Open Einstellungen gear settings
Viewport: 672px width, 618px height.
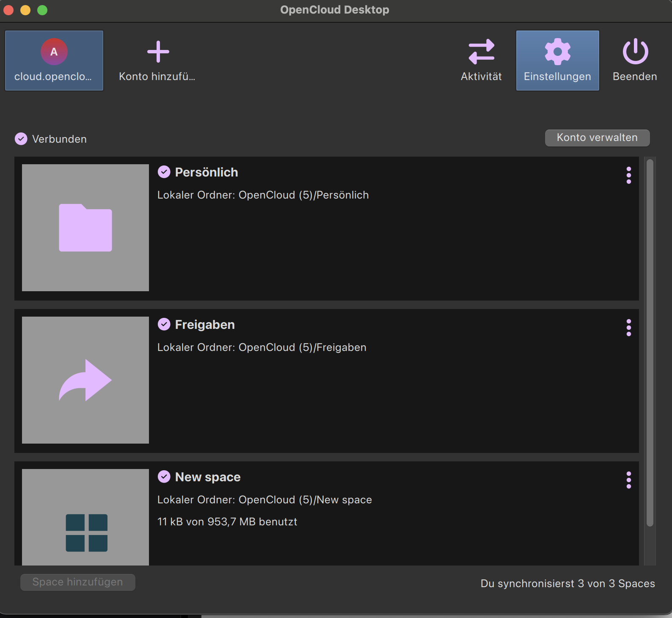(557, 52)
